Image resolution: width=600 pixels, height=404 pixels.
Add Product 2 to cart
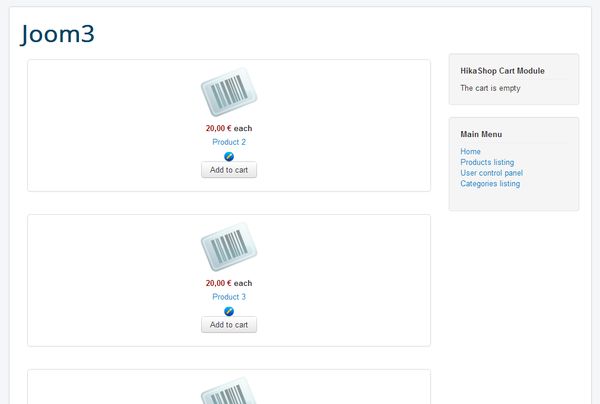coord(229,170)
